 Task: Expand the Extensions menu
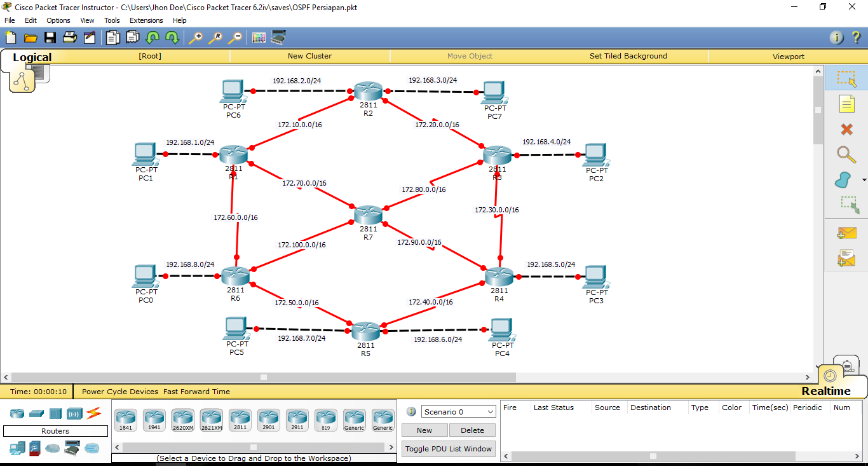146,20
